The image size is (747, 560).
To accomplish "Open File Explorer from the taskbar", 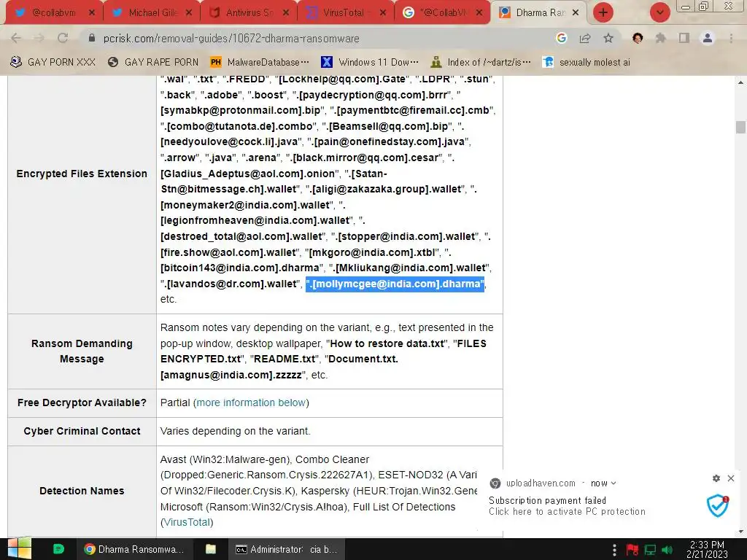I will (211, 549).
